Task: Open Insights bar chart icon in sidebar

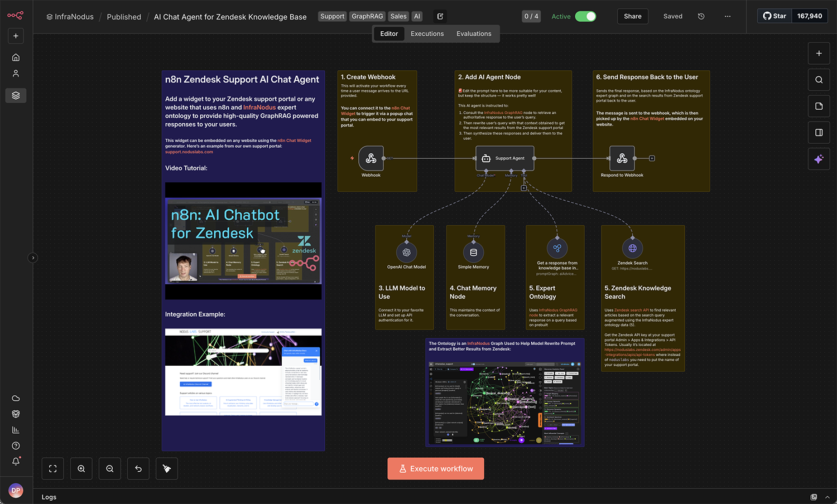Action: coord(16,429)
